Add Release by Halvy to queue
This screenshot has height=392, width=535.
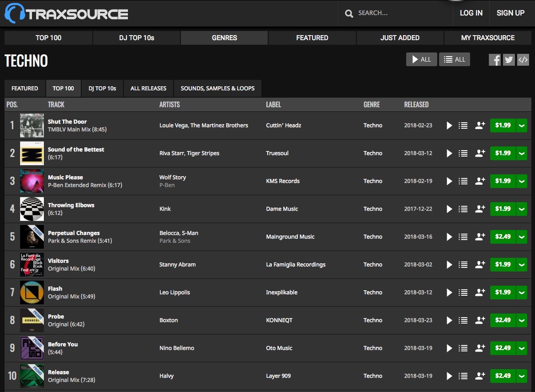(463, 376)
